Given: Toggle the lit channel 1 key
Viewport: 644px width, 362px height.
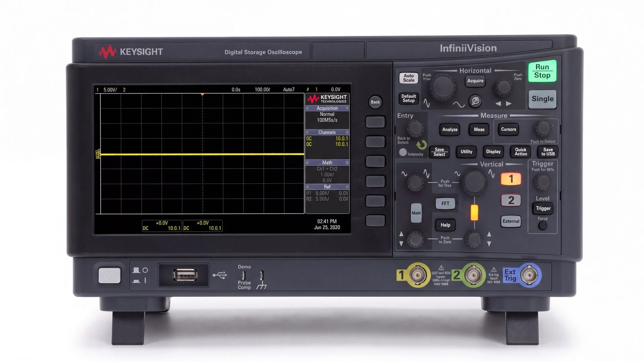Looking at the screenshot, I should tap(511, 179).
